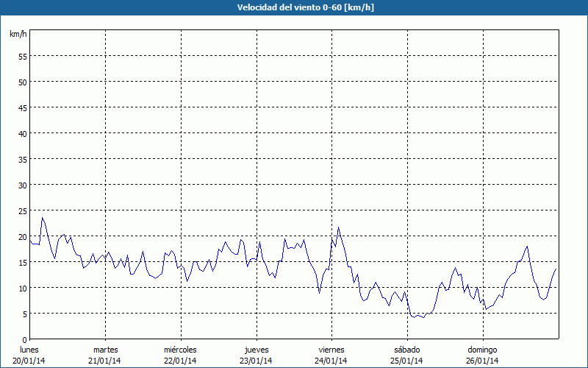The width and height of the screenshot is (588, 368).
Task: Click the highest wind speed peak on Monday
Action: tap(42, 218)
